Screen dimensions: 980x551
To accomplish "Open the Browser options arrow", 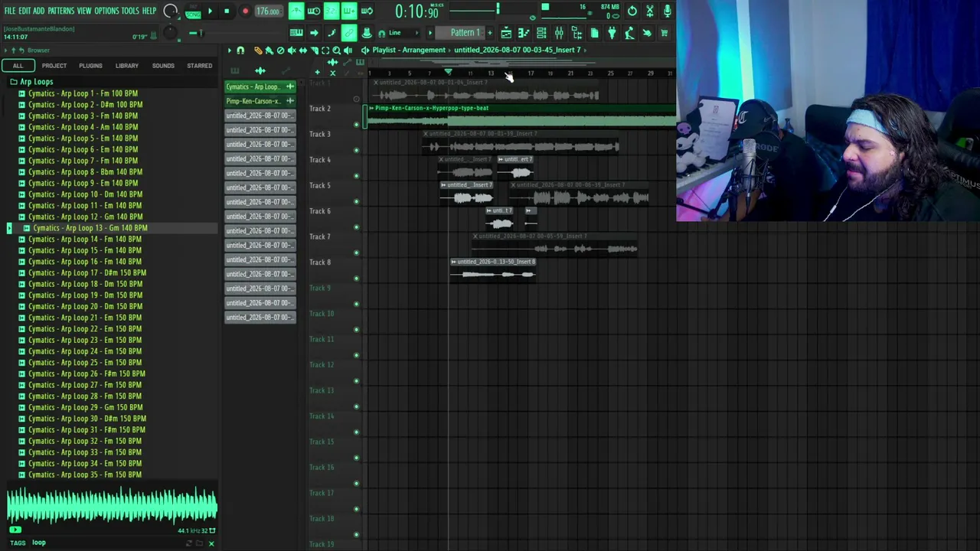I will (x=7, y=51).
